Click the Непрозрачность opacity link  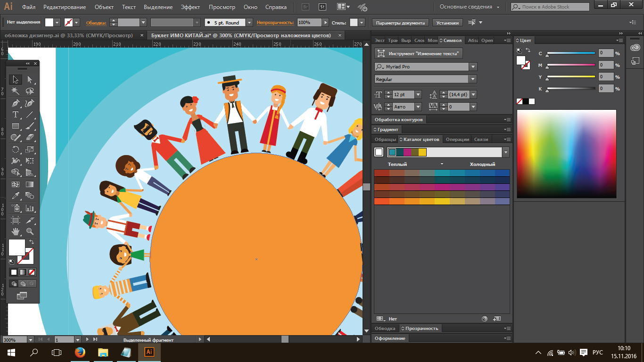click(275, 23)
